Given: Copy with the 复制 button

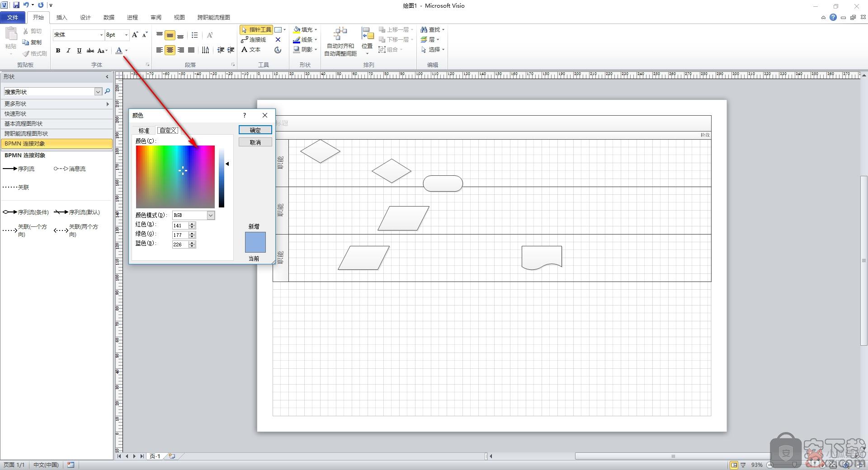Looking at the screenshot, I should click(x=32, y=42).
